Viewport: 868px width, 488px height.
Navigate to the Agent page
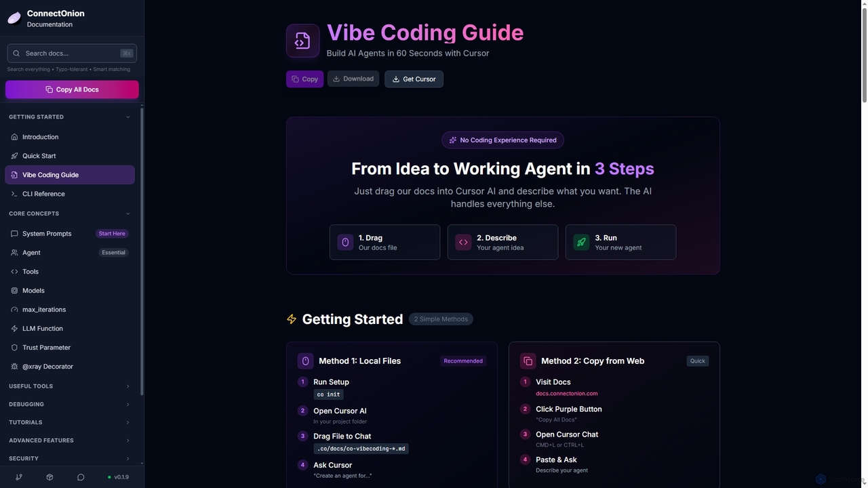(x=69, y=253)
